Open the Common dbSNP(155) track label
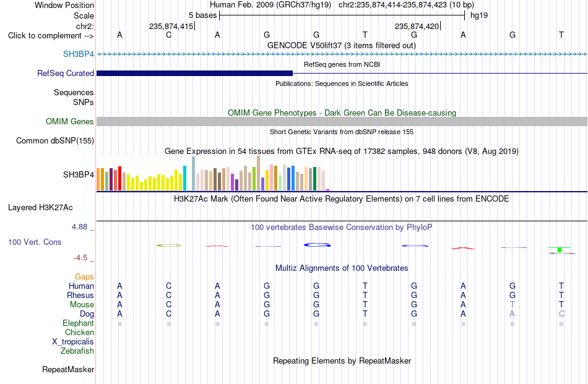This screenshot has height=384, width=588. click(x=55, y=140)
